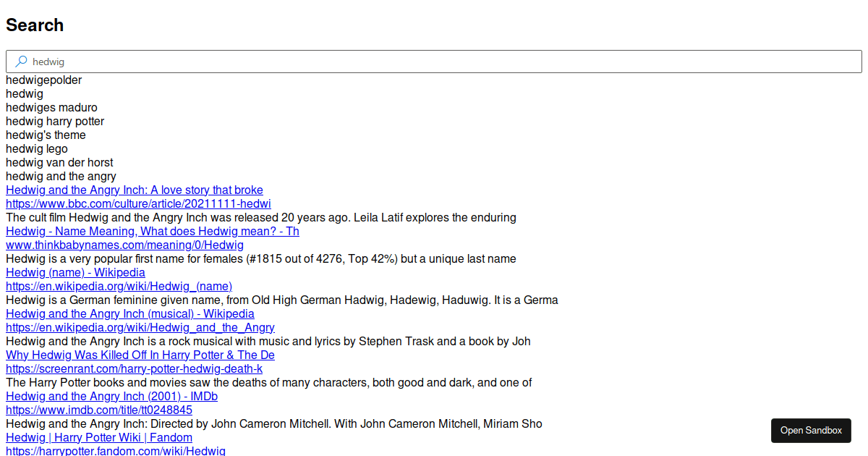This screenshot has width=868, height=456.
Task: Open the bbc.com culture article URL
Action: click(x=138, y=204)
